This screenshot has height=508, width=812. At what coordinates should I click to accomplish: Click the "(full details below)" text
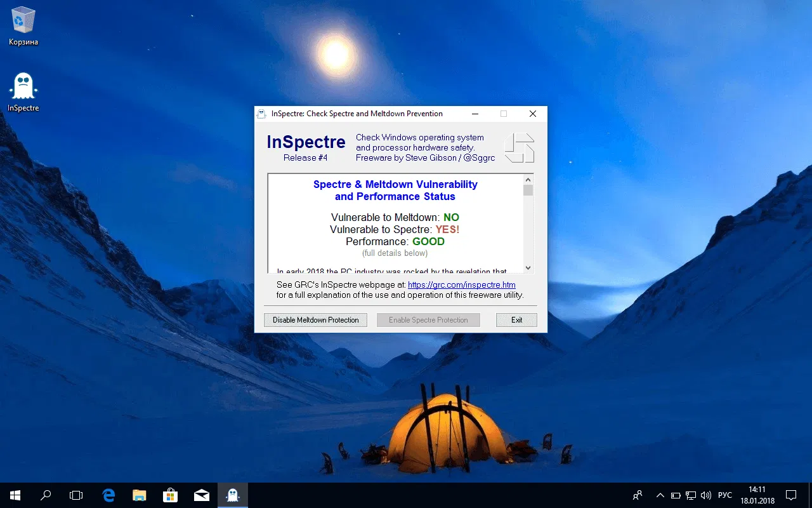pos(395,253)
